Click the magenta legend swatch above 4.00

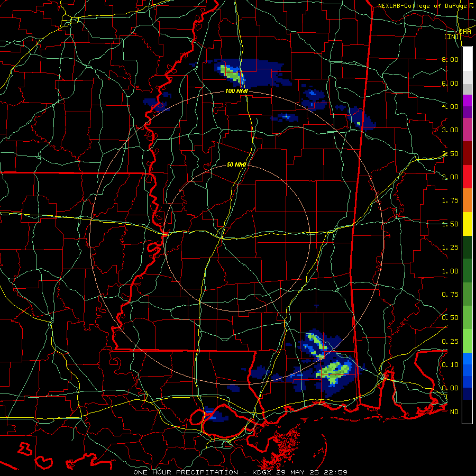467,100
